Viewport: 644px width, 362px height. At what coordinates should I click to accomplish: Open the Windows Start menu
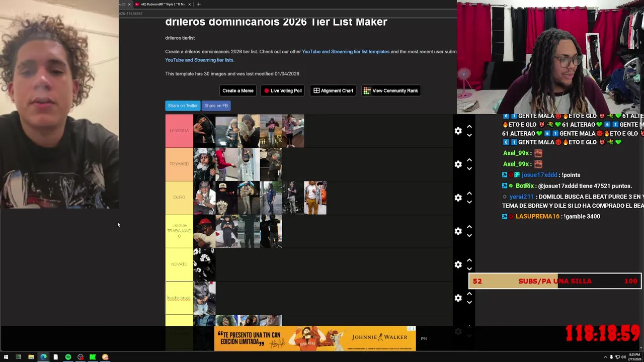(x=6, y=357)
